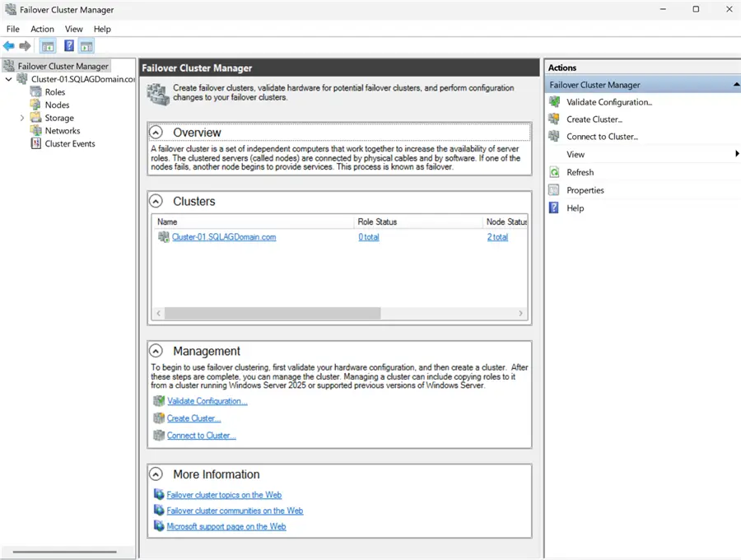Collapse the More Information section

point(156,474)
